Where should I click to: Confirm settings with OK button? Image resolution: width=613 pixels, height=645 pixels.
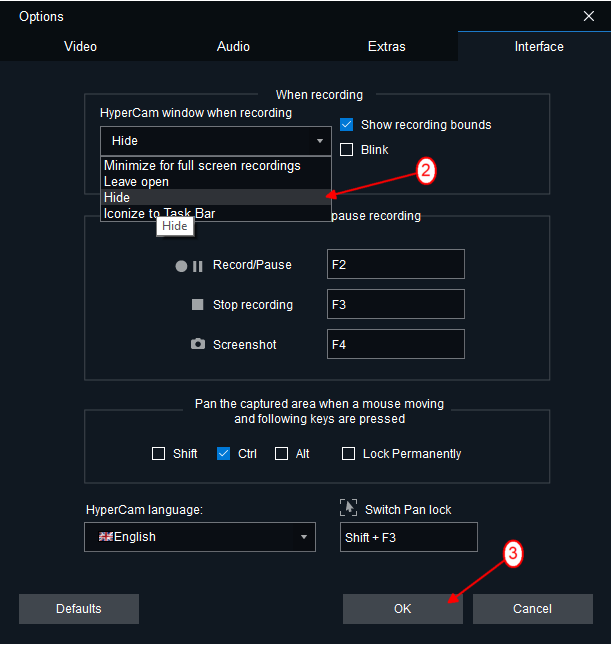coord(402,609)
